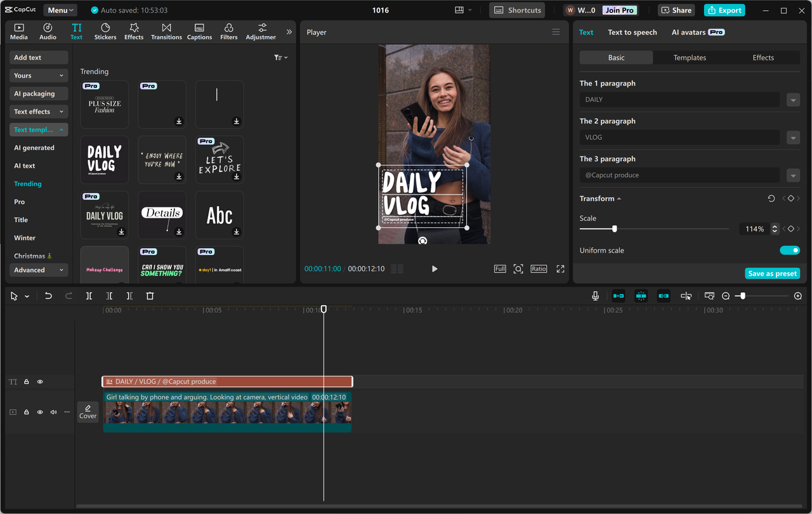Click the record voiceover microphone icon

pyautogui.click(x=595, y=295)
